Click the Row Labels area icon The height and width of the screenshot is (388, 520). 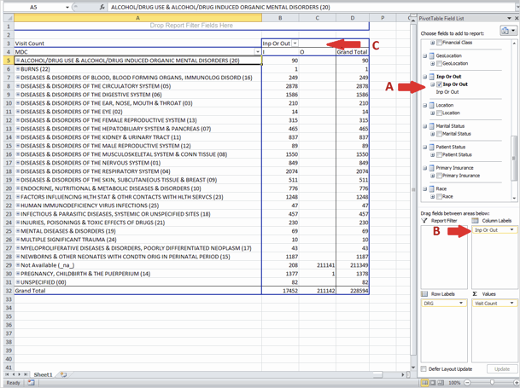424,294
